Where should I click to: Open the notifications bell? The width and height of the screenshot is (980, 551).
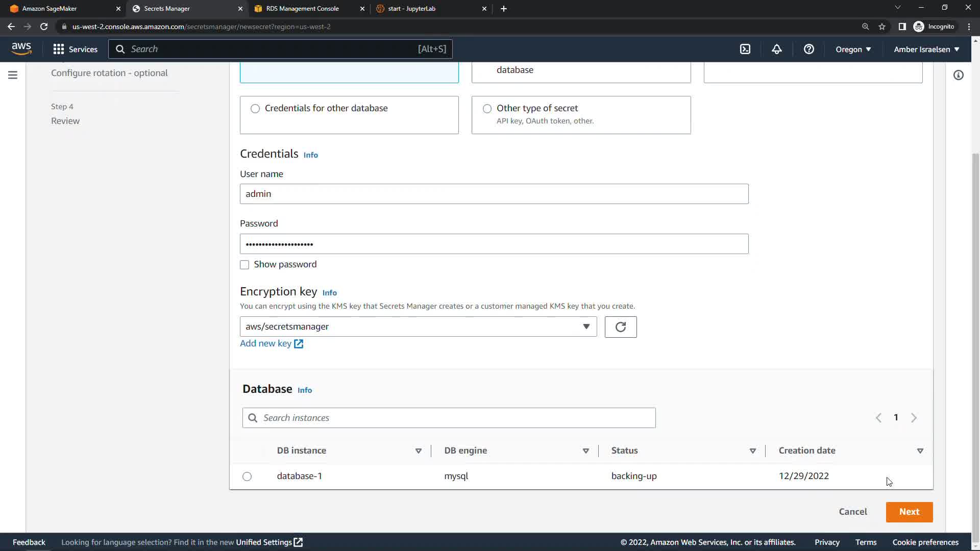click(x=776, y=49)
